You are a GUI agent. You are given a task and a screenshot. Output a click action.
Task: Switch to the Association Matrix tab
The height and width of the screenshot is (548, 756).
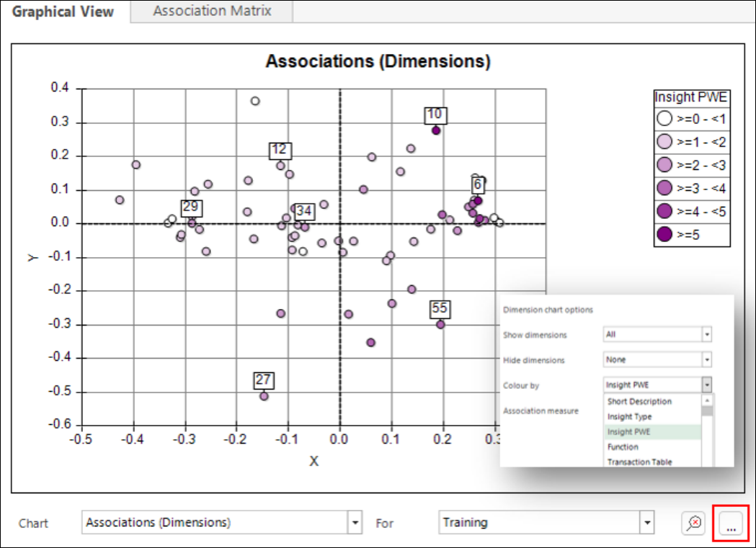(x=212, y=11)
